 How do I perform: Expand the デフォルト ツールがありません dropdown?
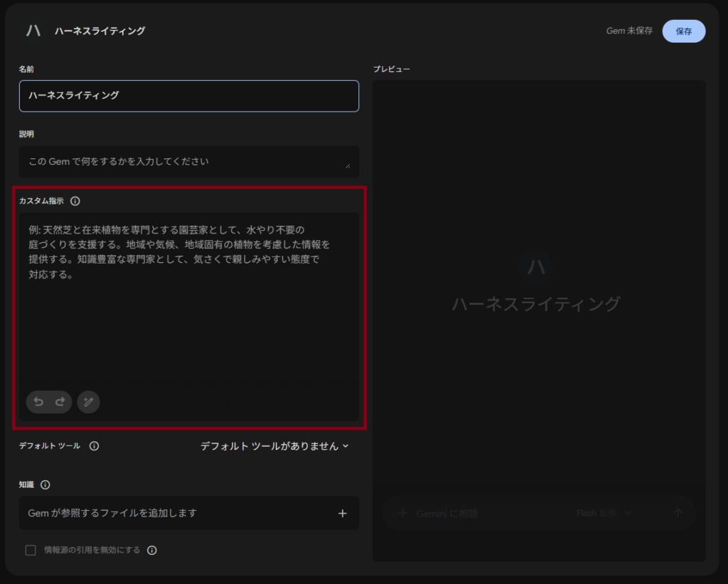274,445
